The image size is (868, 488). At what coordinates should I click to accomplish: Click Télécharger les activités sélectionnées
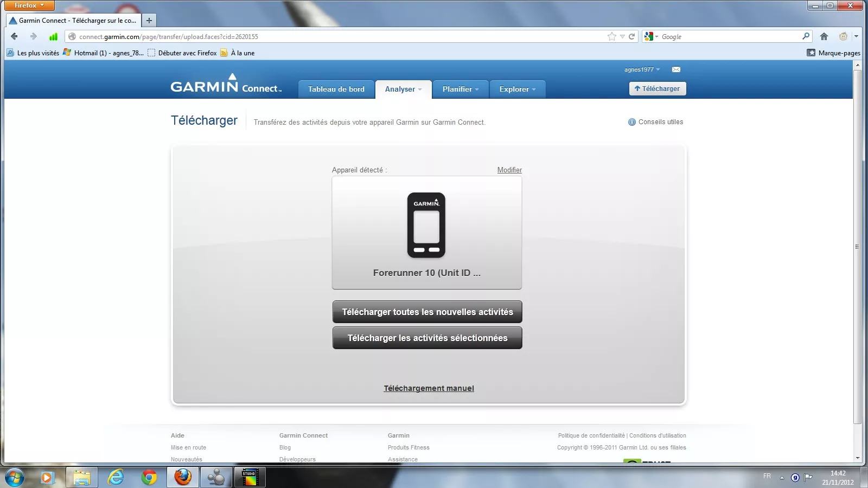pyautogui.click(x=427, y=338)
